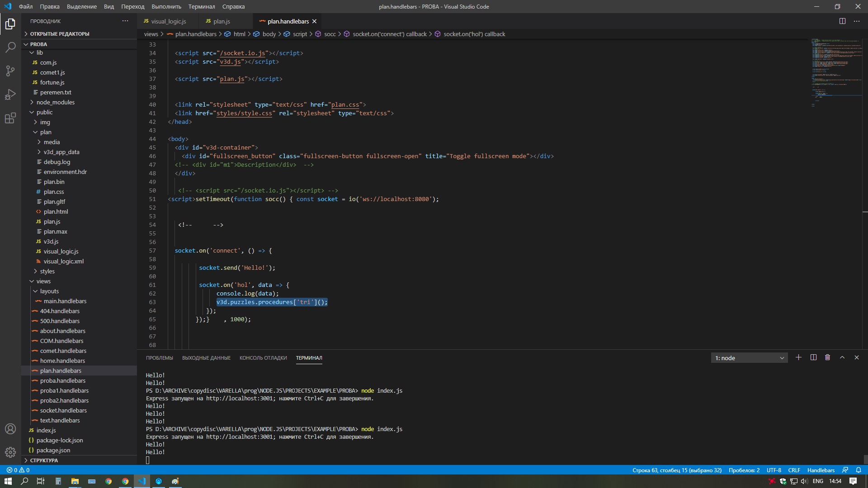Open the Search view in activity bar
868x488 pixels.
pos(10,47)
